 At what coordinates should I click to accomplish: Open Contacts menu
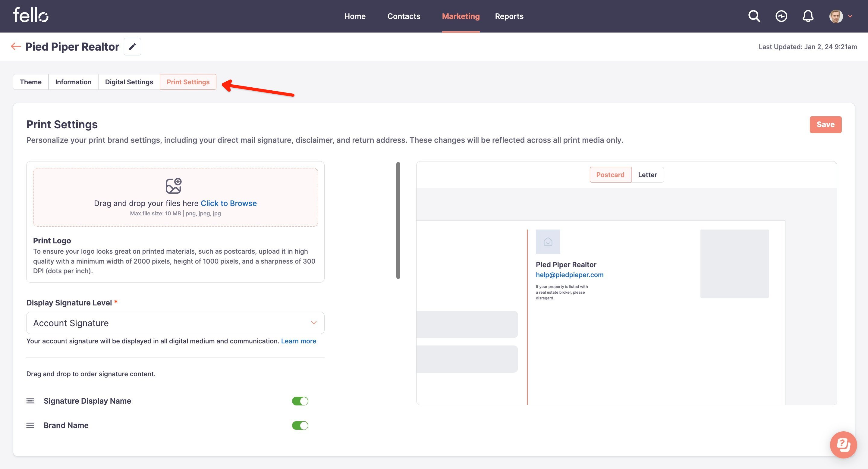[404, 16]
